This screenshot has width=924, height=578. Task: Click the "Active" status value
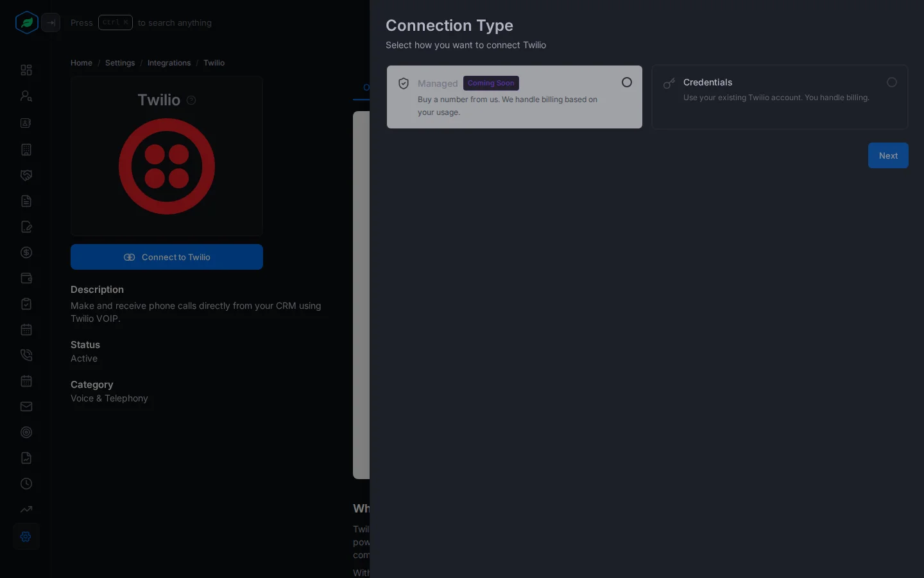point(84,358)
